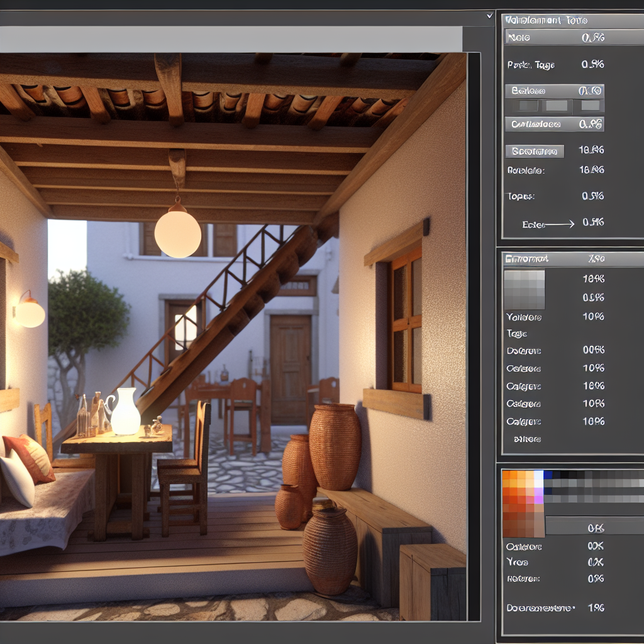This screenshot has height=644, width=644.
Task: Click the right gray square in top panel
Action: click(x=590, y=106)
